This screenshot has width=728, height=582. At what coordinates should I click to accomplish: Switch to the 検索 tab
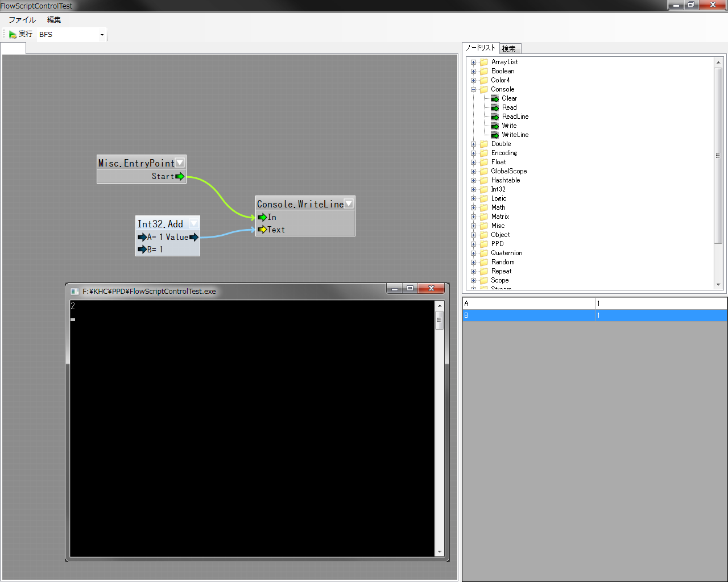tap(509, 49)
